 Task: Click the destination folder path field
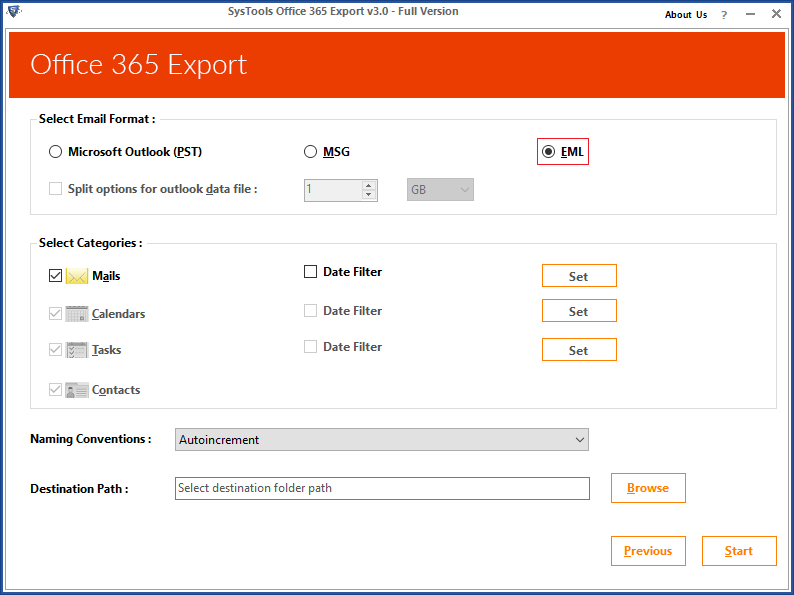point(382,488)
